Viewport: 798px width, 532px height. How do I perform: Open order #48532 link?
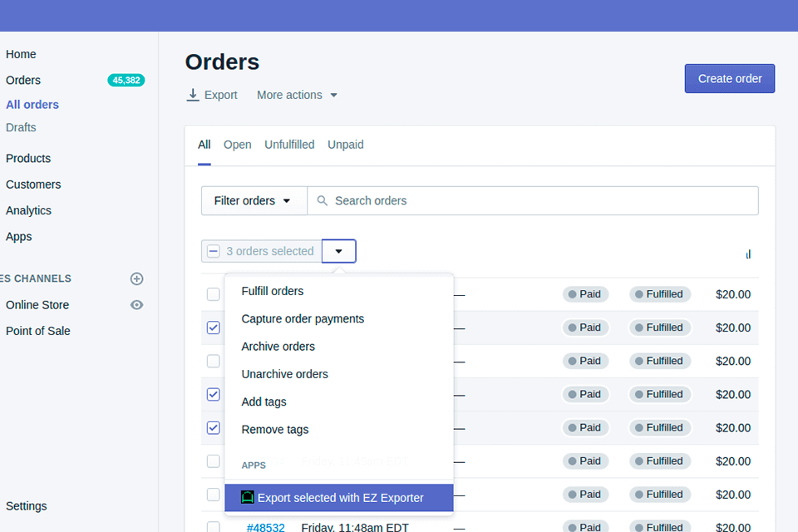click(266, 527)
